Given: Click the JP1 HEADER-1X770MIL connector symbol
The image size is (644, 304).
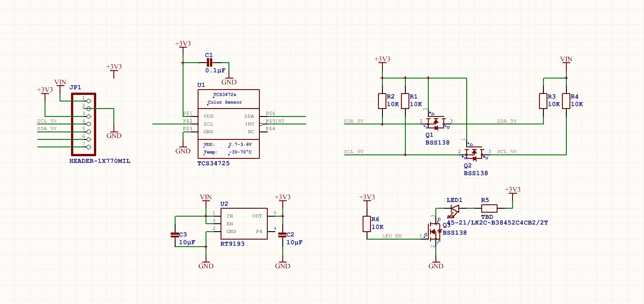Looking at the screenshot, I should pos(83,125).
